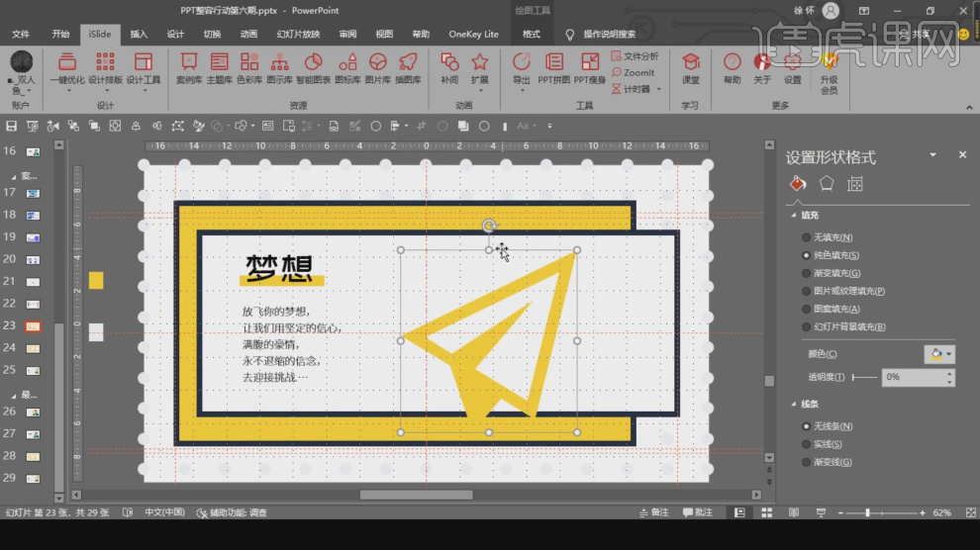980x550 pixels.
Task: Click the 扩展 extension icon
Action: coord(479,68)
